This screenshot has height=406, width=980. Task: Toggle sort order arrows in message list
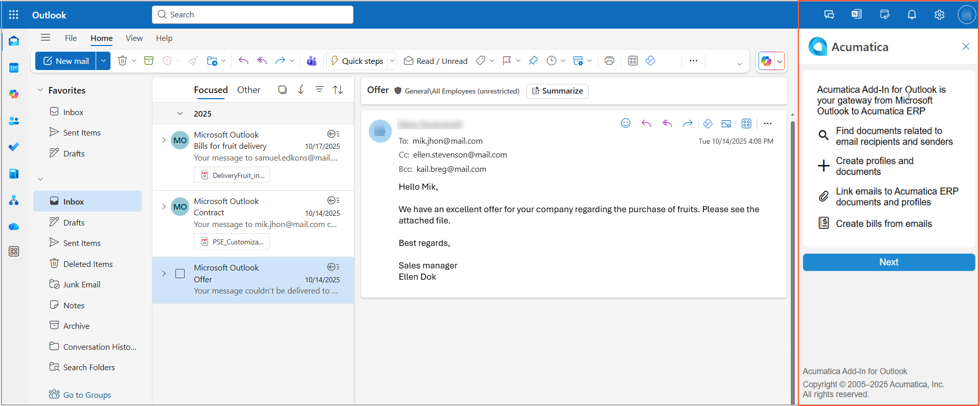click(338, 89)
